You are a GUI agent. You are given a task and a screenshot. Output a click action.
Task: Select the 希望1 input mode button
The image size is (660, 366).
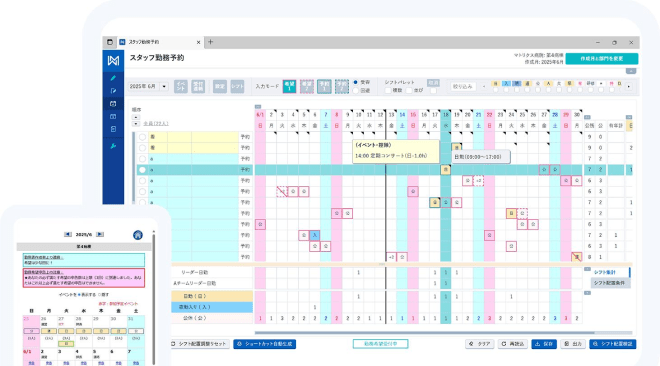click(x=289, y=86)
